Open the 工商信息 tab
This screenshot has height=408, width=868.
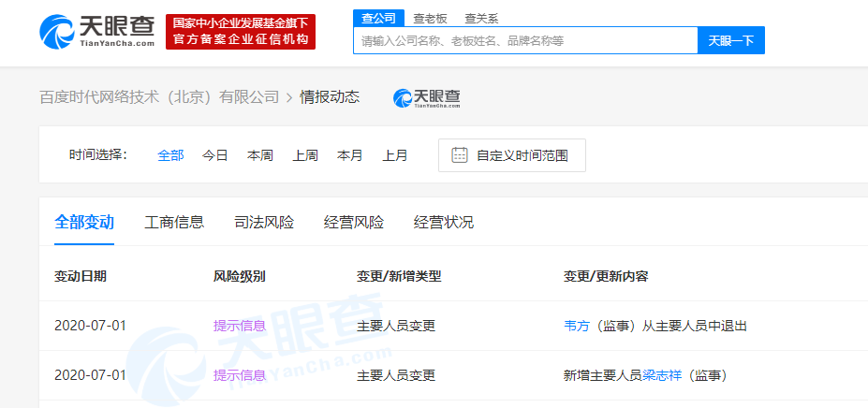(174, 223)
